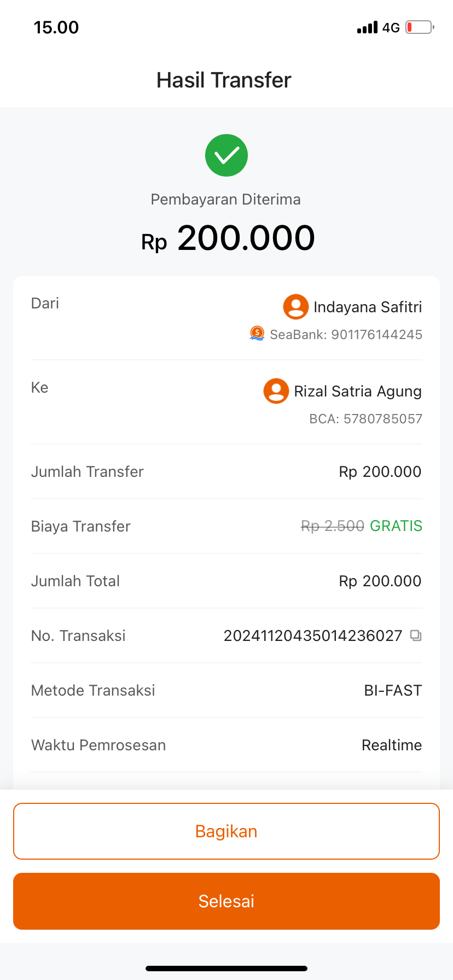Tap the battery status icon
Viewport: 453px width, 980px height.
click(x=420, y=27)
